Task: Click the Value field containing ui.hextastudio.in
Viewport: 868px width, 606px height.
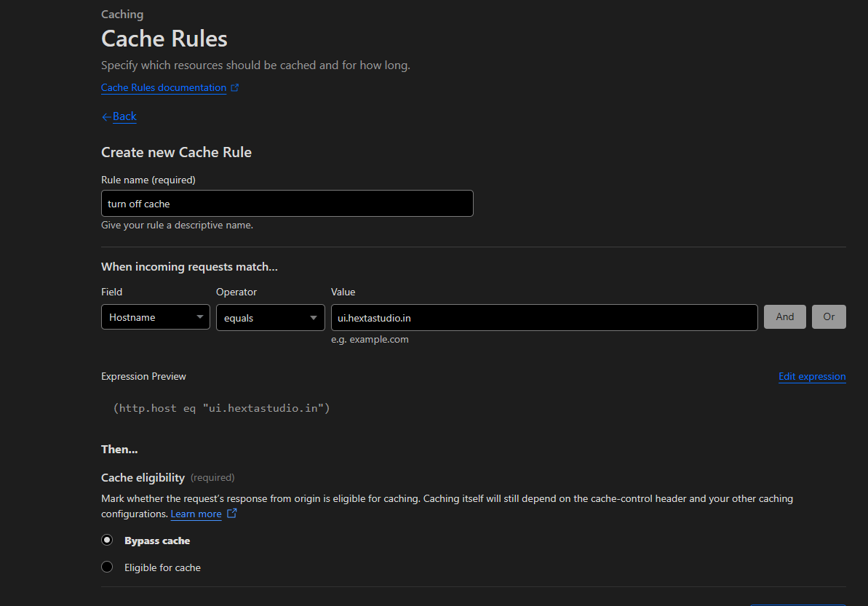Action: (544, 317)
